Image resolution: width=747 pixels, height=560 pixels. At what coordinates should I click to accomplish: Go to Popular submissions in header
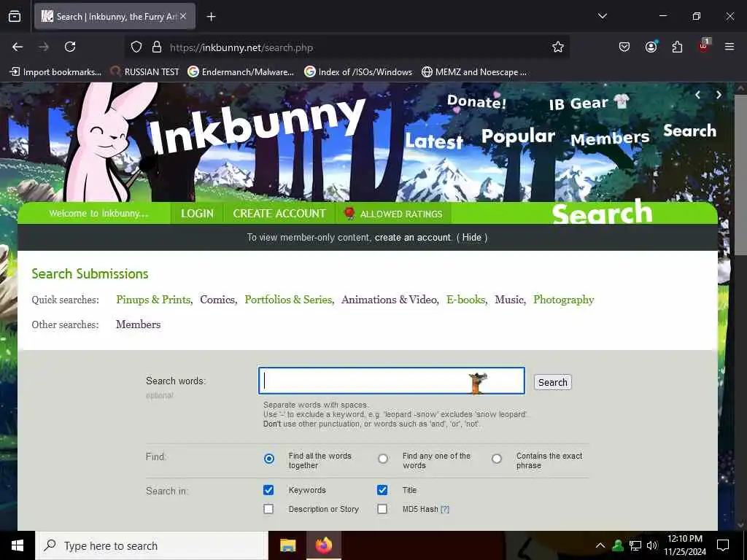click(518, 136)
